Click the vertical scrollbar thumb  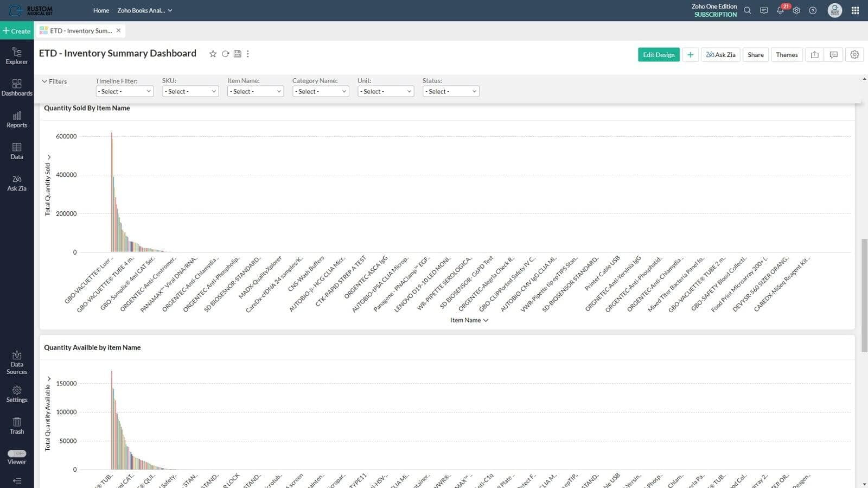tap(864, 295)
